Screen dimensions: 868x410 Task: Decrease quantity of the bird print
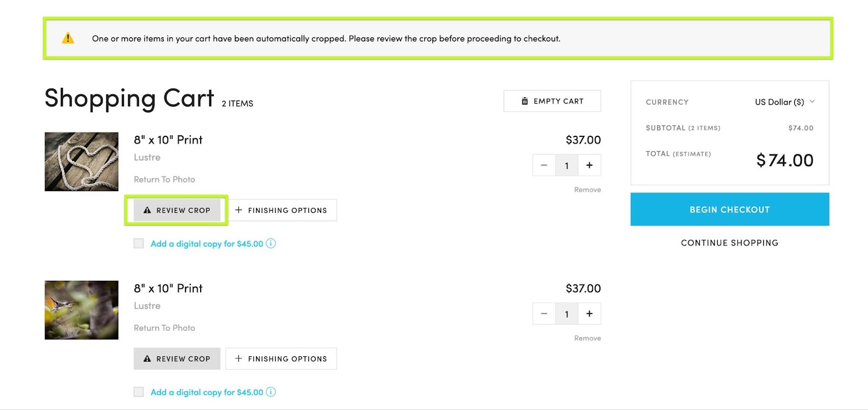pos(544,313)
